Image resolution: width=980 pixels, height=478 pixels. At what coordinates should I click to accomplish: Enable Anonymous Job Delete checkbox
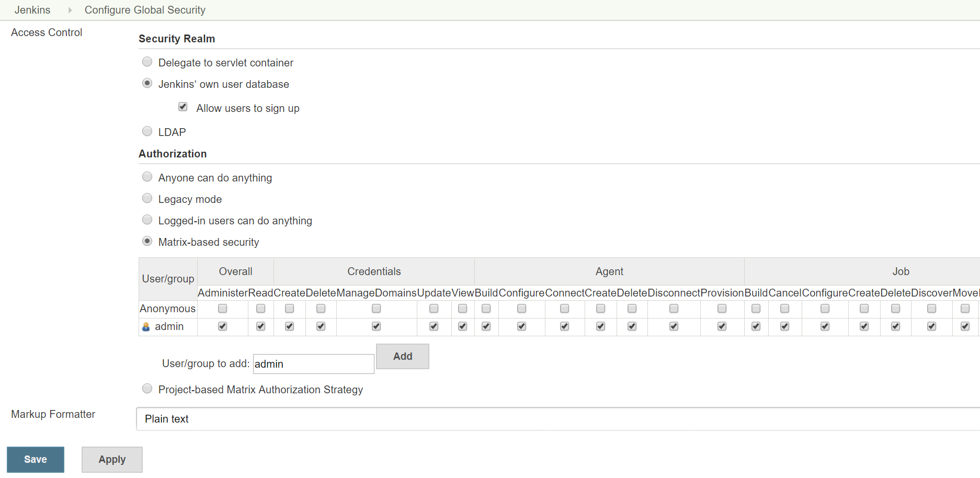(x=896, y=309)
